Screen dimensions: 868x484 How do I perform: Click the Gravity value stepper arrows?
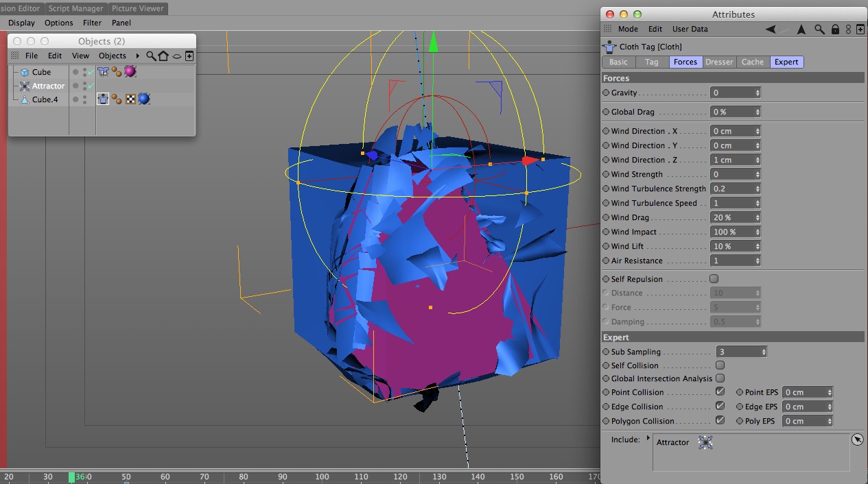coord(758,93)
